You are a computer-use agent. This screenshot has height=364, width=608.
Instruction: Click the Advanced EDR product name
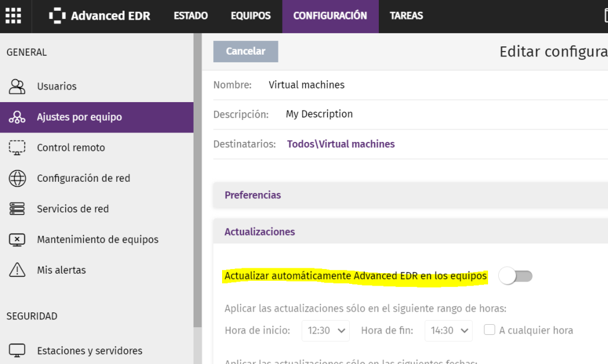pyautogui.click(x=110, y=16)
